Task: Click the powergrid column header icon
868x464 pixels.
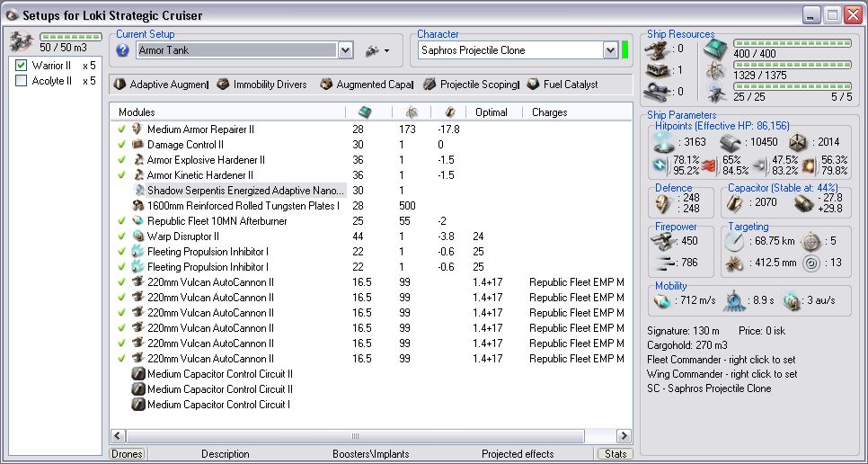Action: click(412, 112)
